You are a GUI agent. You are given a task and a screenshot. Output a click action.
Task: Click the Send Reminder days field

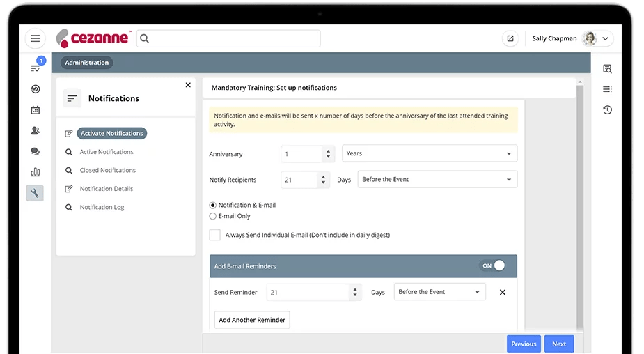point(308,292)
